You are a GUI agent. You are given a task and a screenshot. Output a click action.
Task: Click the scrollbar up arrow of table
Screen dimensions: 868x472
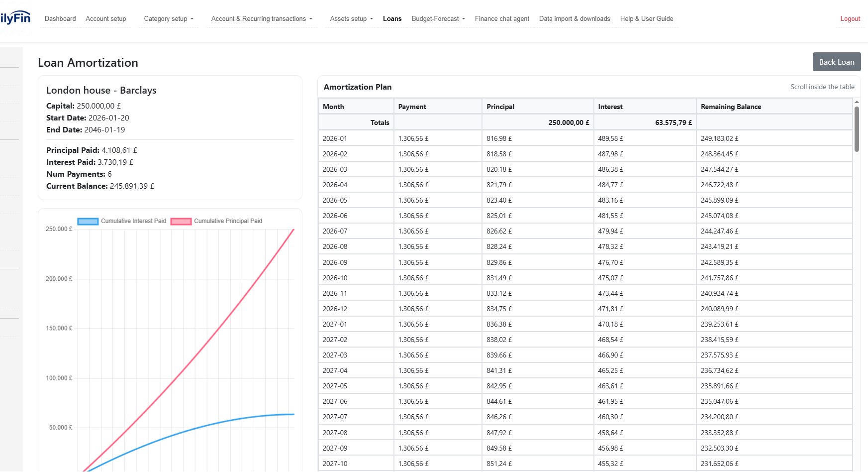point(857,102)
